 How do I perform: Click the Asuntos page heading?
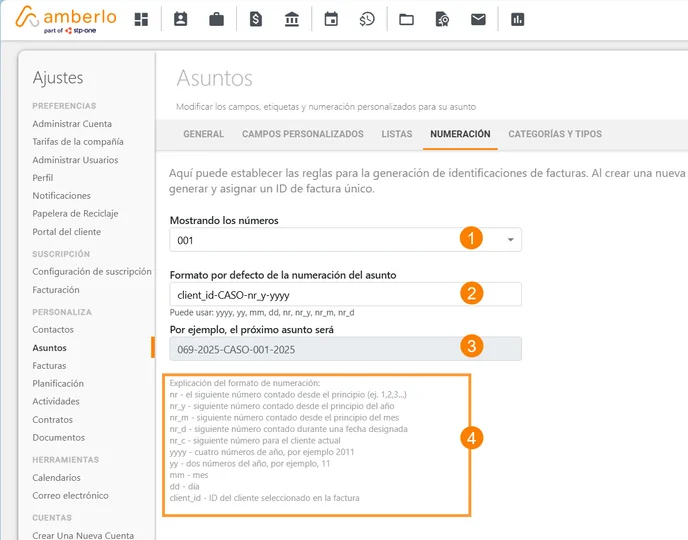215,79
